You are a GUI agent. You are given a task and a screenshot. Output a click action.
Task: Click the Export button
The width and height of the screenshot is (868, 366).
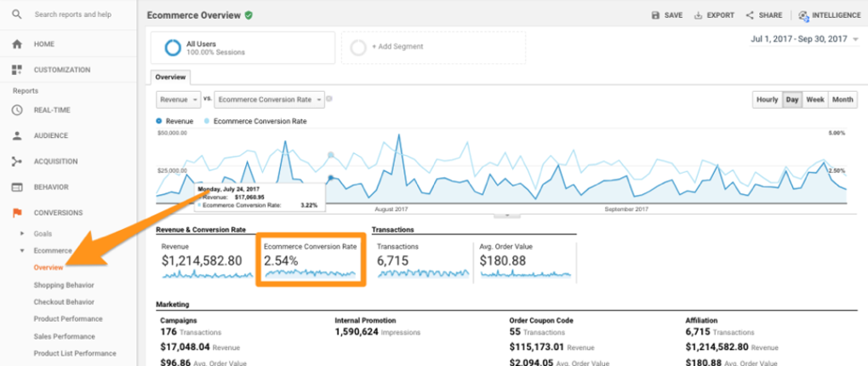tap(713, 15)
